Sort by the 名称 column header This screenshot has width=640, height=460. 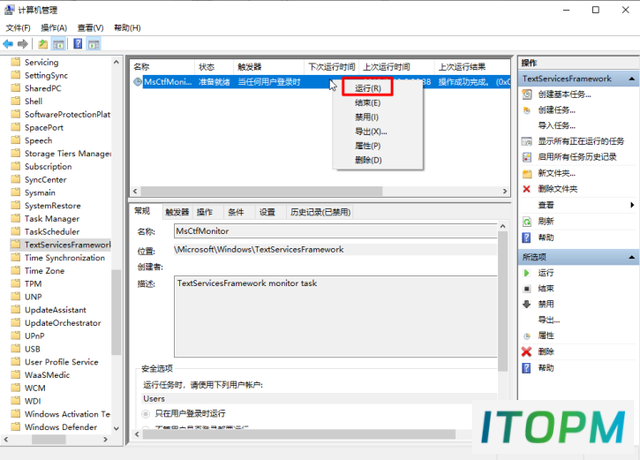162,67
